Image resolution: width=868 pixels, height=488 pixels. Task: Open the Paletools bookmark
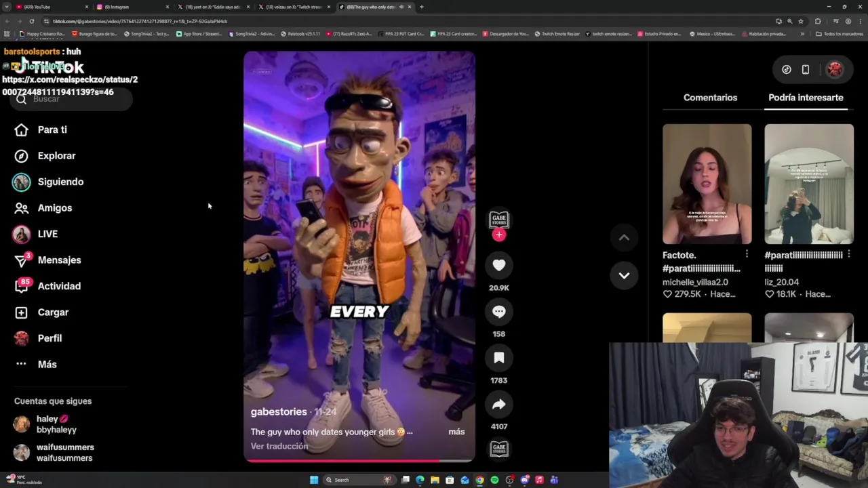(x=300, y=34)
